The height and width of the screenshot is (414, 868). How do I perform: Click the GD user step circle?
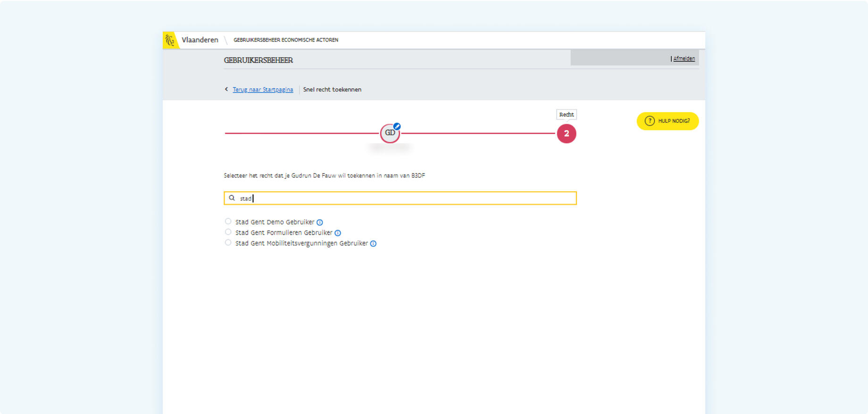(x=390, y=134)
